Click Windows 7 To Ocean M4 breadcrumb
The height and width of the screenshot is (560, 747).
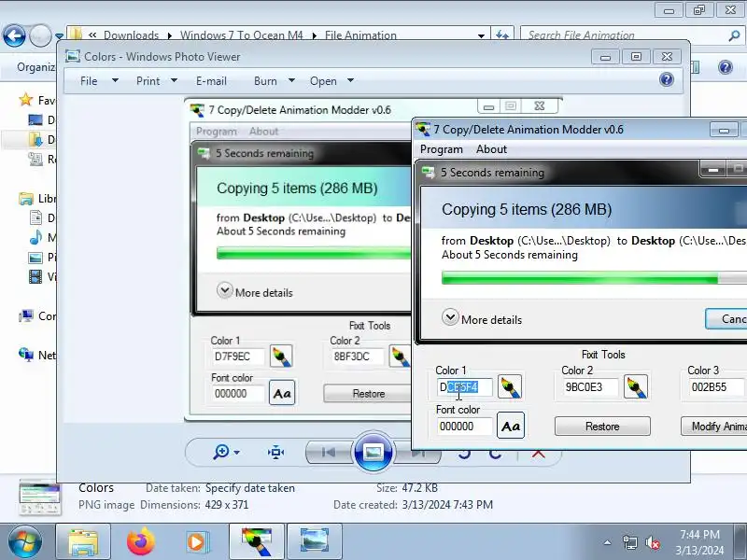pyautogui.click(x=242, y=35)
